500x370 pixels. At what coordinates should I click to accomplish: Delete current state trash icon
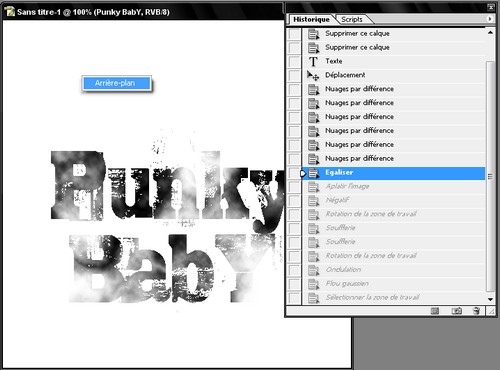pos(476,311)
